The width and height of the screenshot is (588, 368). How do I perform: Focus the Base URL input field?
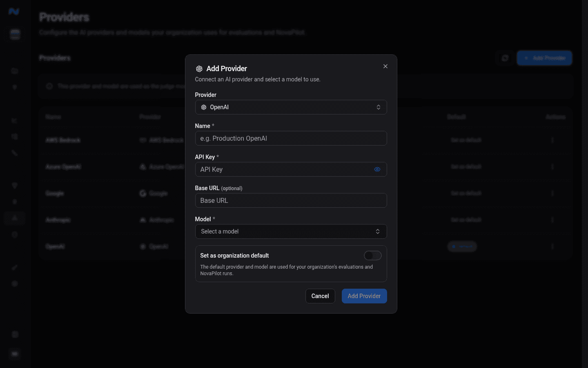pyautogui.click(x=291, y=200)
